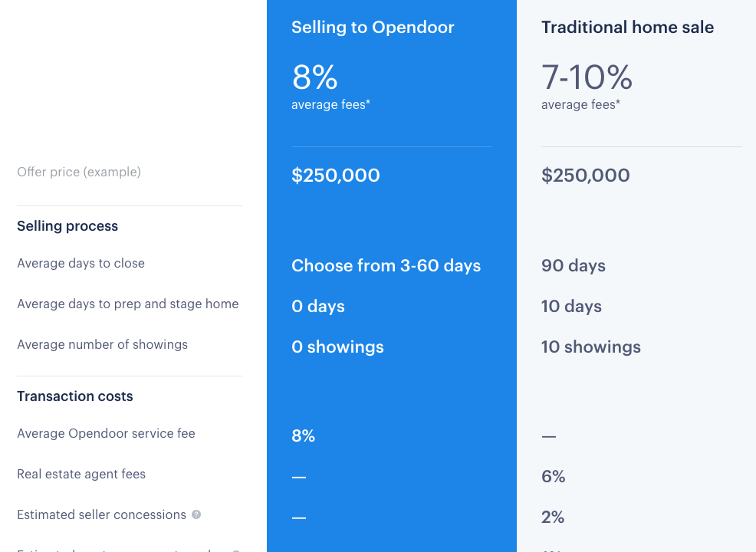Click the large 7-10% average fees figure
This screenshot has width=756, height=552.
(587, 77)
